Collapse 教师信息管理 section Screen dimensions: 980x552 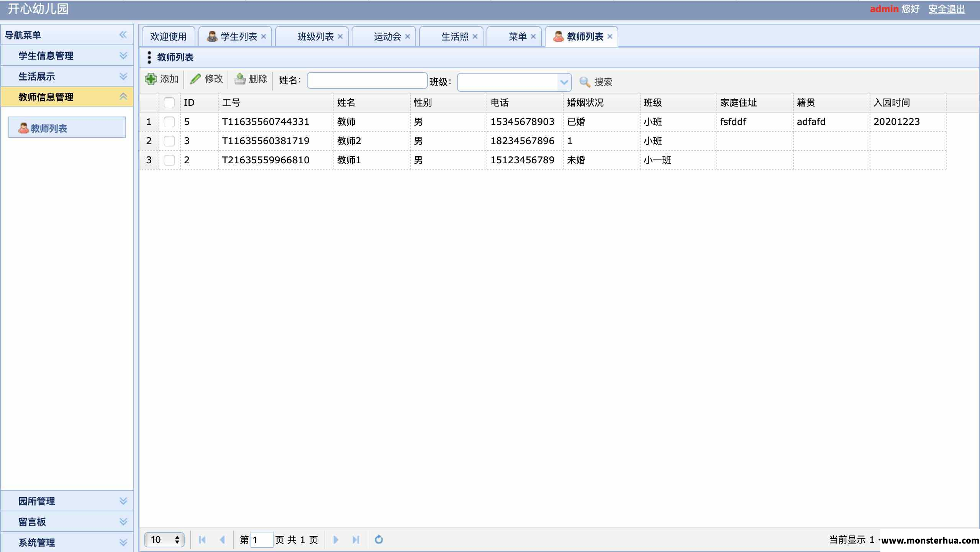(123, 97)
